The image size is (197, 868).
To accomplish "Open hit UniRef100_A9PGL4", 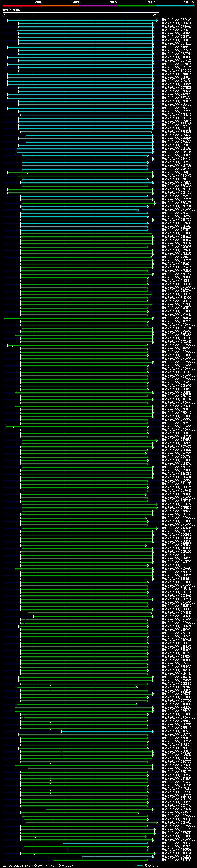I will [177, 23].
